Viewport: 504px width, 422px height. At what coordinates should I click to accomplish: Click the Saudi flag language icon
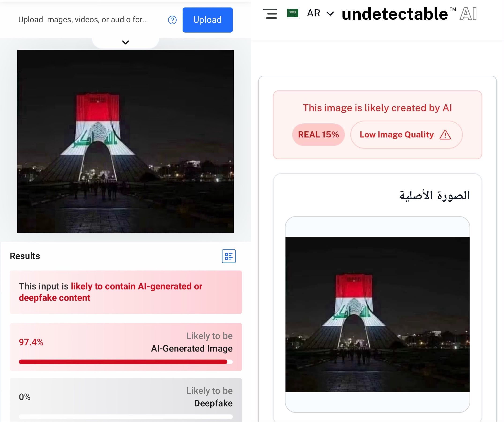[x=293, y=13]
